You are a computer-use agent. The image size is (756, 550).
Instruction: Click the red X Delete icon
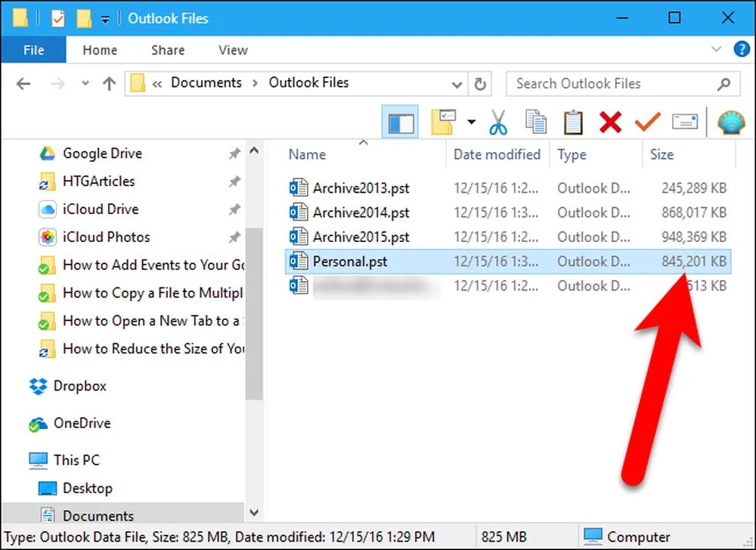pyautogui.click(x=610, y=122)
